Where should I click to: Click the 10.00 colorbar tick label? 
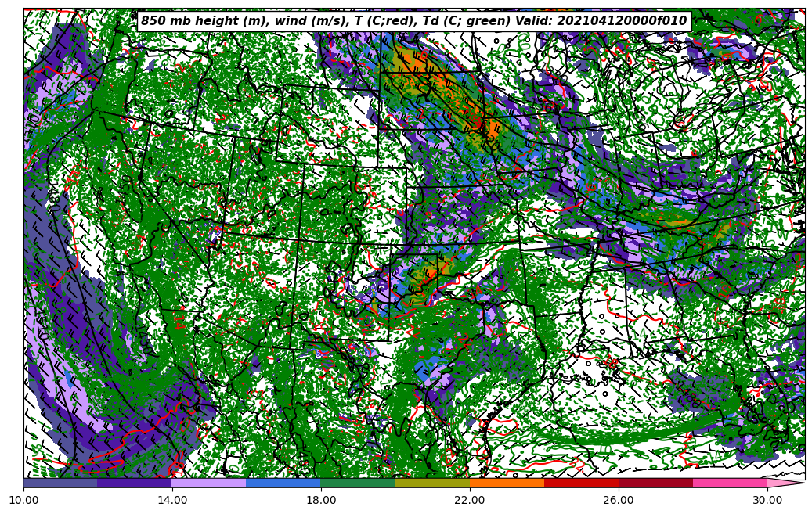tap(23, 500)
